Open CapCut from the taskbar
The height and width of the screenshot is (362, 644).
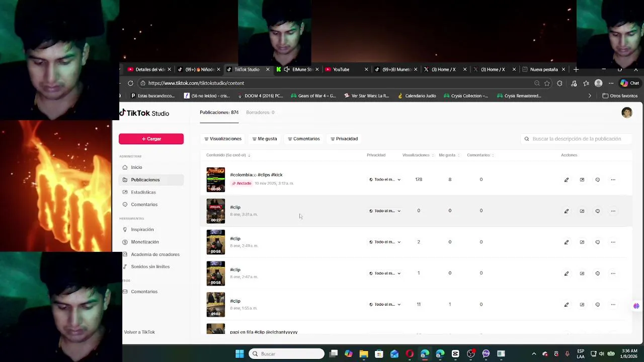(455, 354)
